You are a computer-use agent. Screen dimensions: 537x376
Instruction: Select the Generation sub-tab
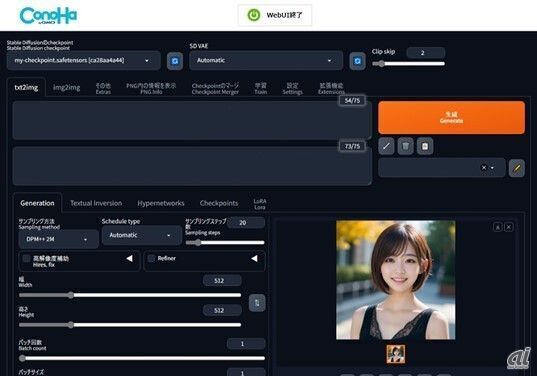(37, 203)
